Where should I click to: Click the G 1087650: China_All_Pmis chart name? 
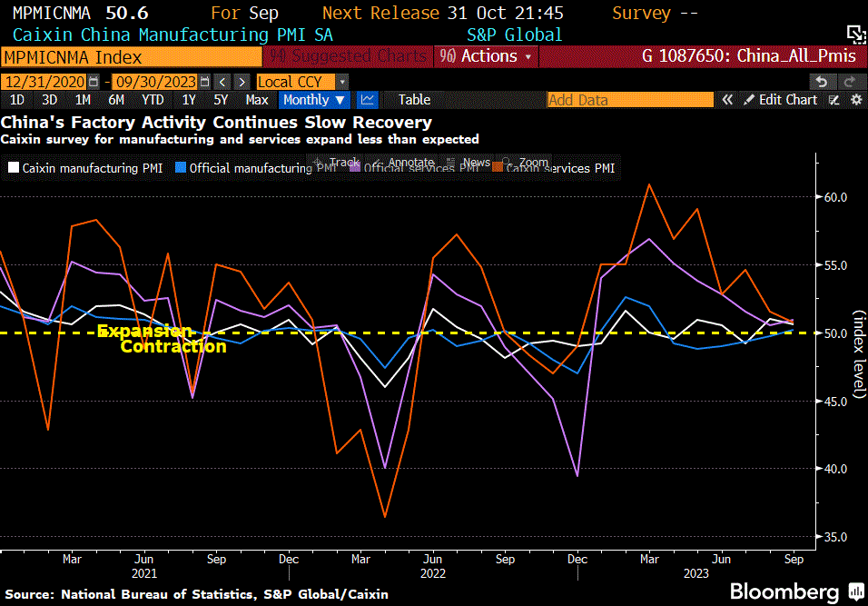coord(748,56)
